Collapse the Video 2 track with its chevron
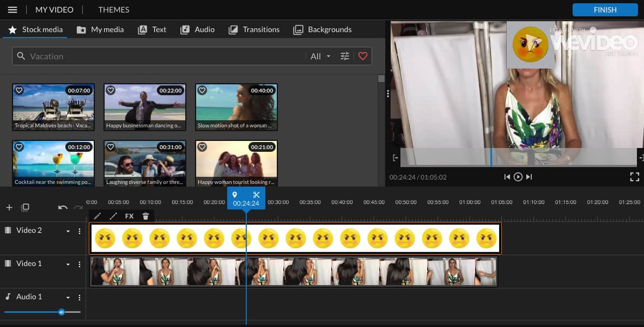644x327 pixels. 68,230
